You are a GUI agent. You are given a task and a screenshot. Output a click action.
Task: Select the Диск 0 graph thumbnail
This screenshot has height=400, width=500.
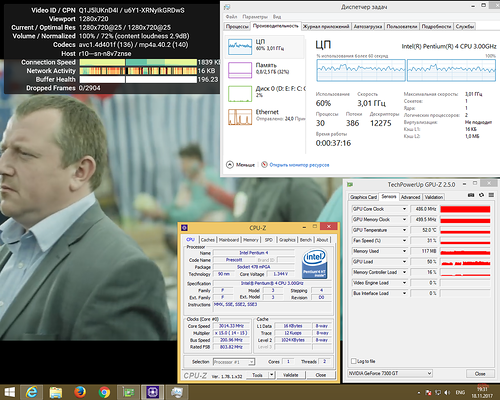click(x=240, y=94)
